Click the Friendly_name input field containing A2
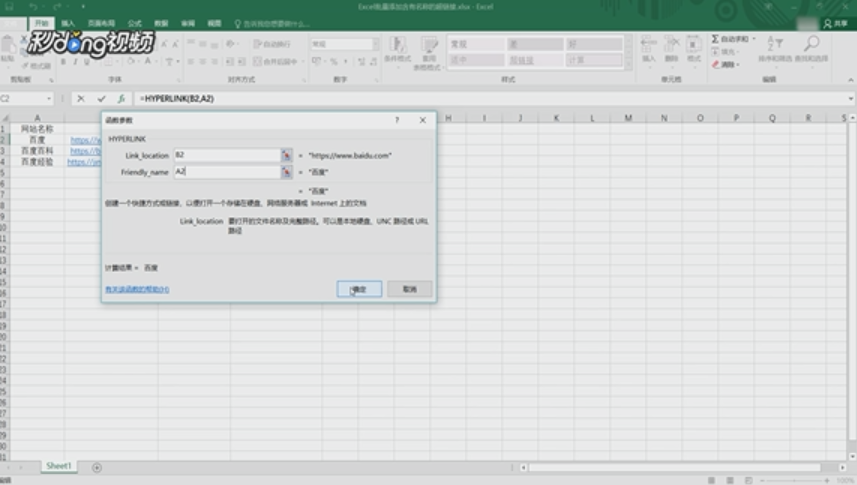Screen dimensions: 857x485 pos(227,172)
